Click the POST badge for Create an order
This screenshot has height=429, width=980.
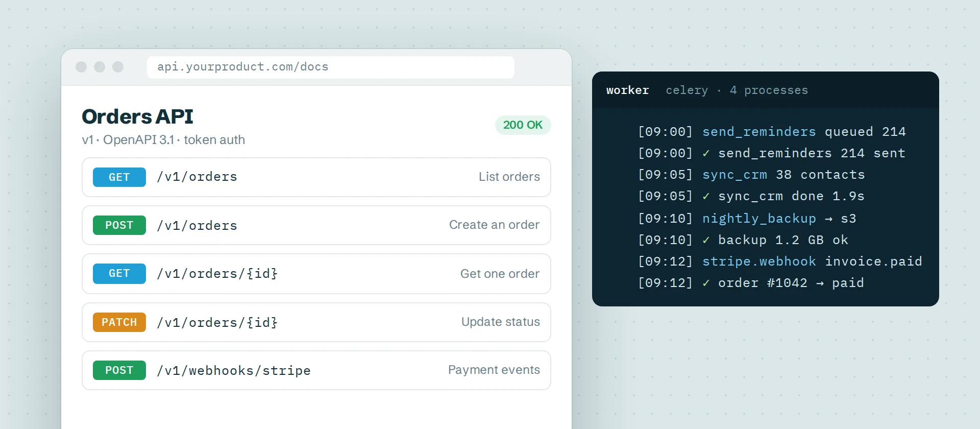119,225
